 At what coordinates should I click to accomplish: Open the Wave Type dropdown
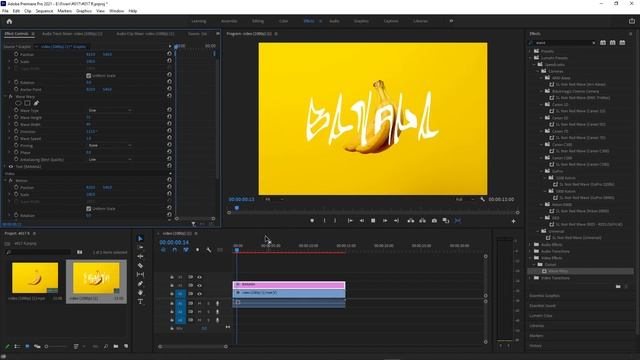(109, 110)
